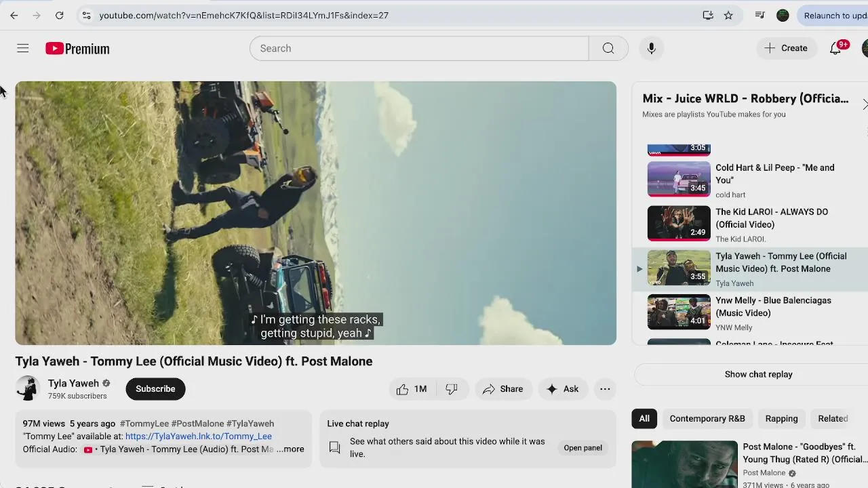This screenshot has width=868, height=488.
Task: Click the #PostMalone hashtag
Action: click(x=197, y=424)
